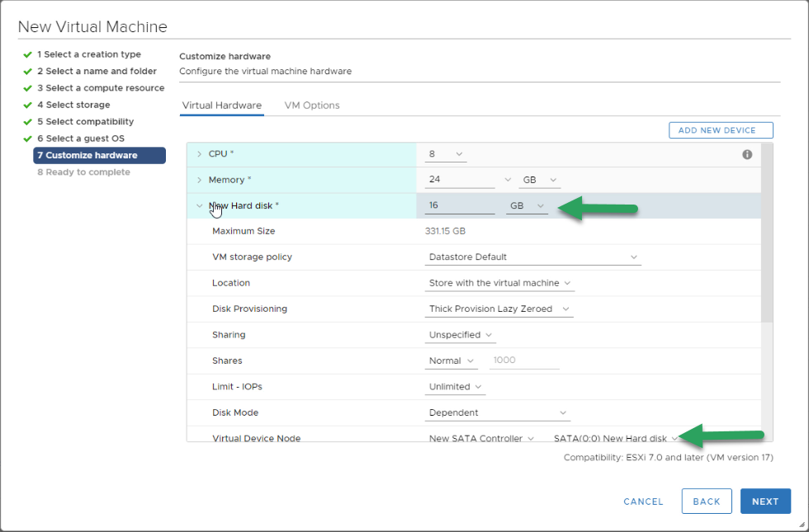The height and width of the screenshot is (532, 809).
Task: Cancel the New Virtual Machine wizard
Action: click(x=643, y=501)
